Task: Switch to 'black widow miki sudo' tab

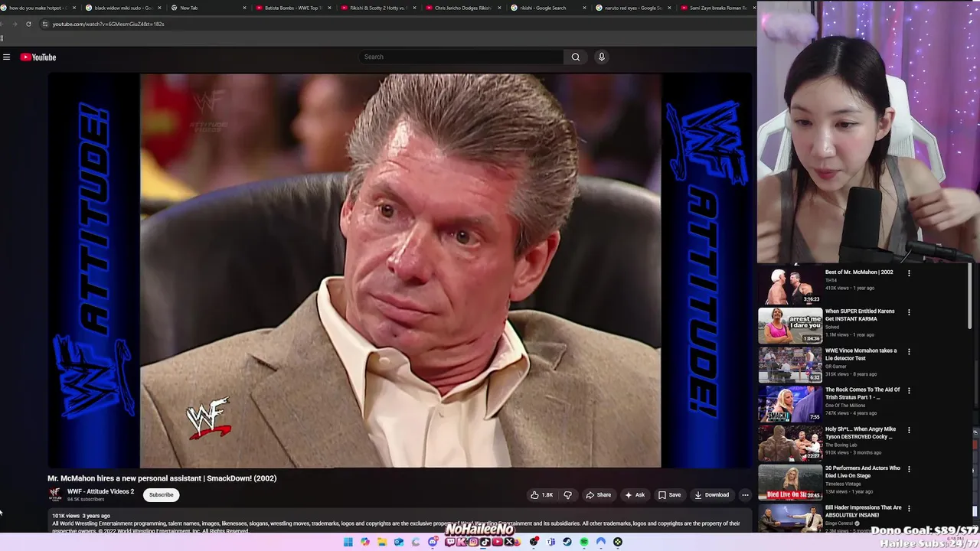Action: click(122, 8)
